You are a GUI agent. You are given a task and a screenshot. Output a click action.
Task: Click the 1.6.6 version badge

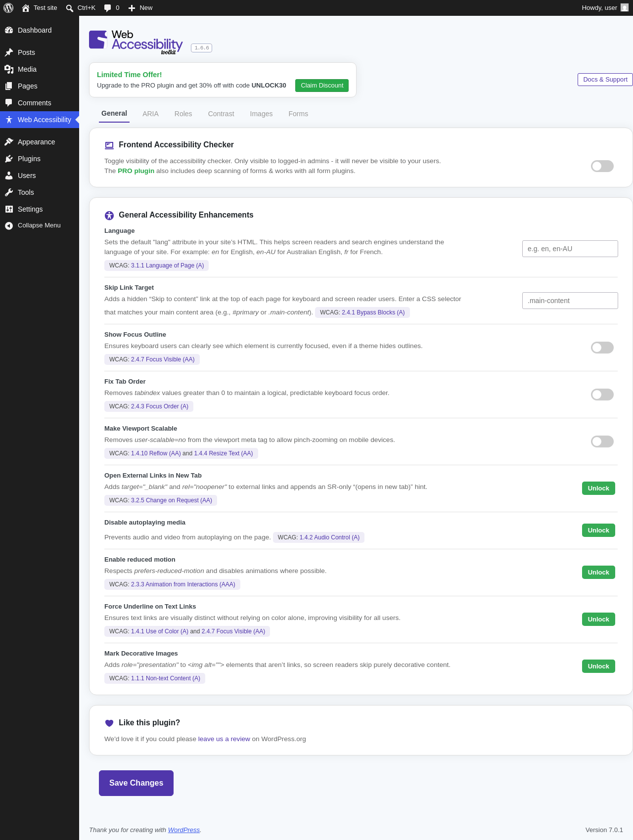pyautogui.click(x=202, y=48)
